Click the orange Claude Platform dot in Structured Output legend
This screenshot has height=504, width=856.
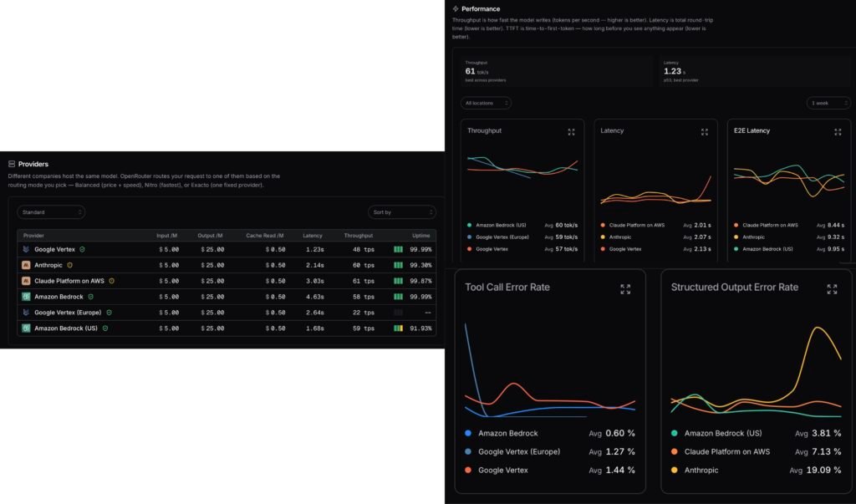(675, 451)
